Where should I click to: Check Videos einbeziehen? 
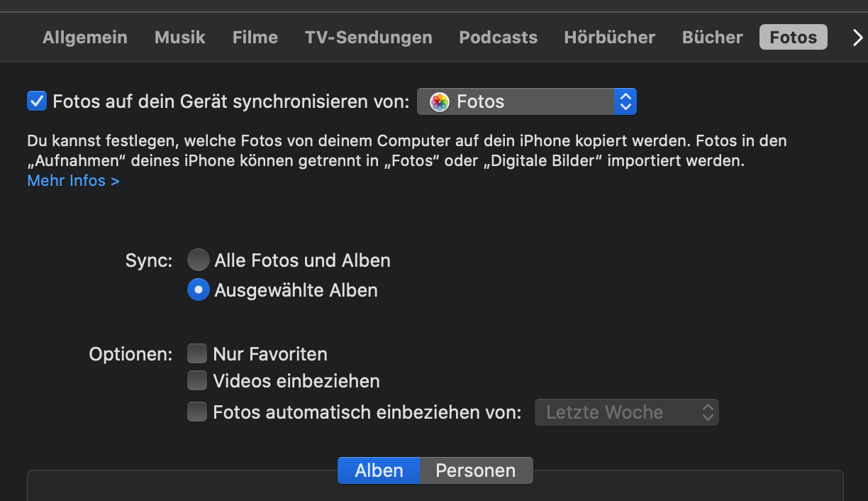197,381
